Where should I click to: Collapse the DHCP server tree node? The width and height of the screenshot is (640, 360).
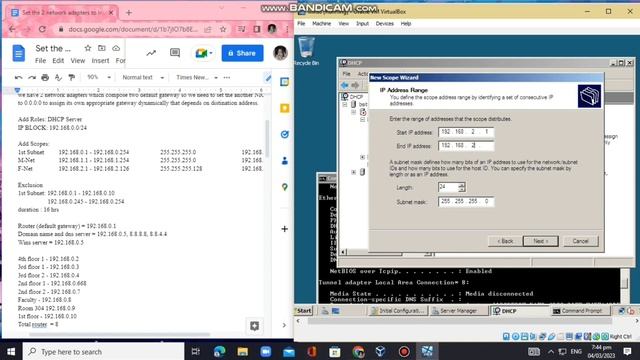(x=345, y=104)
